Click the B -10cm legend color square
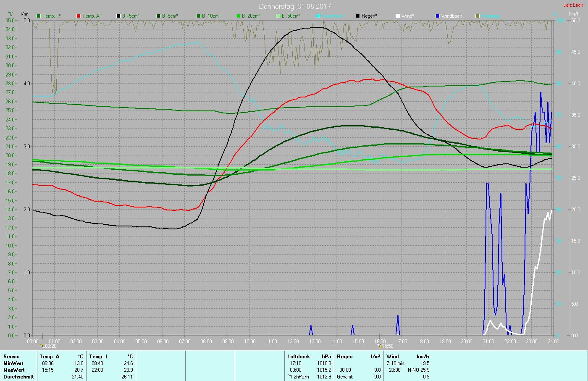Viewport: 588px width, 381px height. coord(198,16)
